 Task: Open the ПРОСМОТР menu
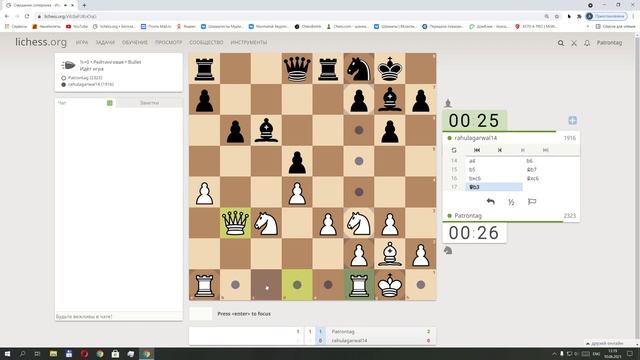coord(169,42)
